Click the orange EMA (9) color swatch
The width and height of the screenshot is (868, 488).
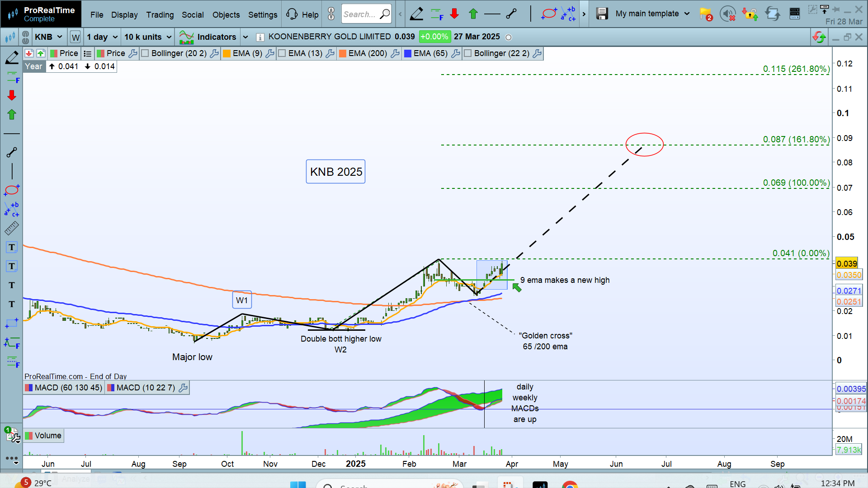(x=226, y=53)
